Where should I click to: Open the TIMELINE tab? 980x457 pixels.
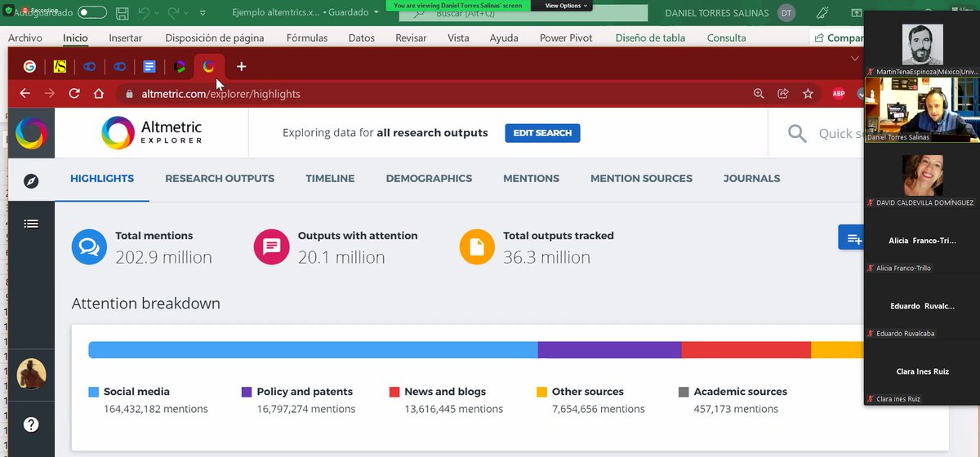[330, 178]
